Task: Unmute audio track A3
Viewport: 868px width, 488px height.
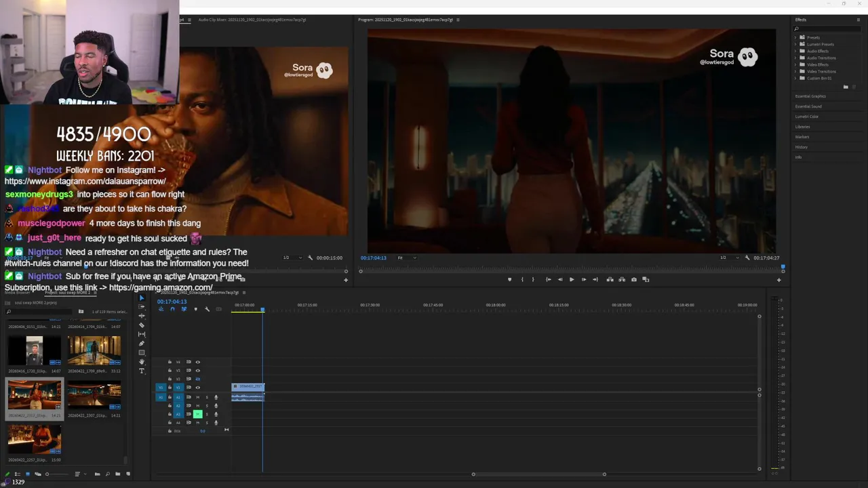Action: (197, 414)
